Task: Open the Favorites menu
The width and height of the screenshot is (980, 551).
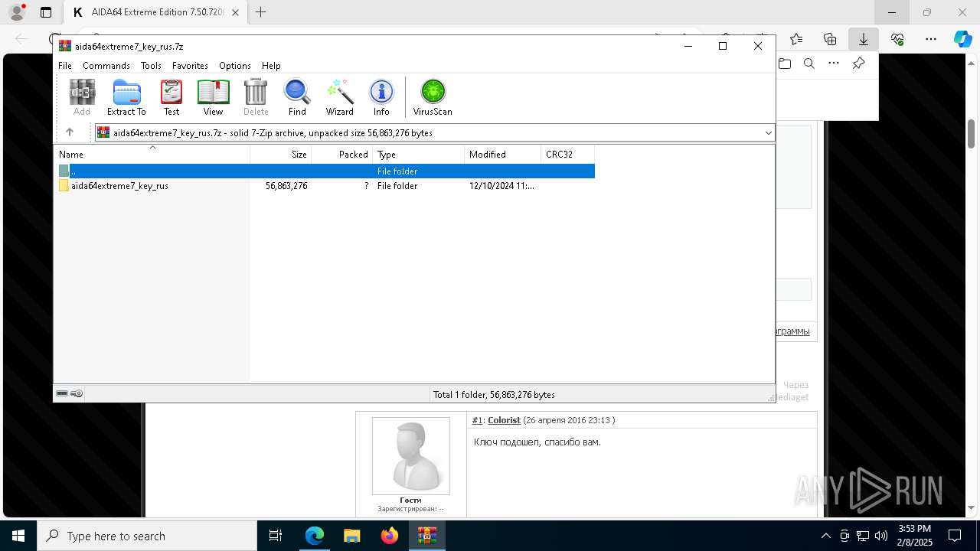Action: (190, 66)
